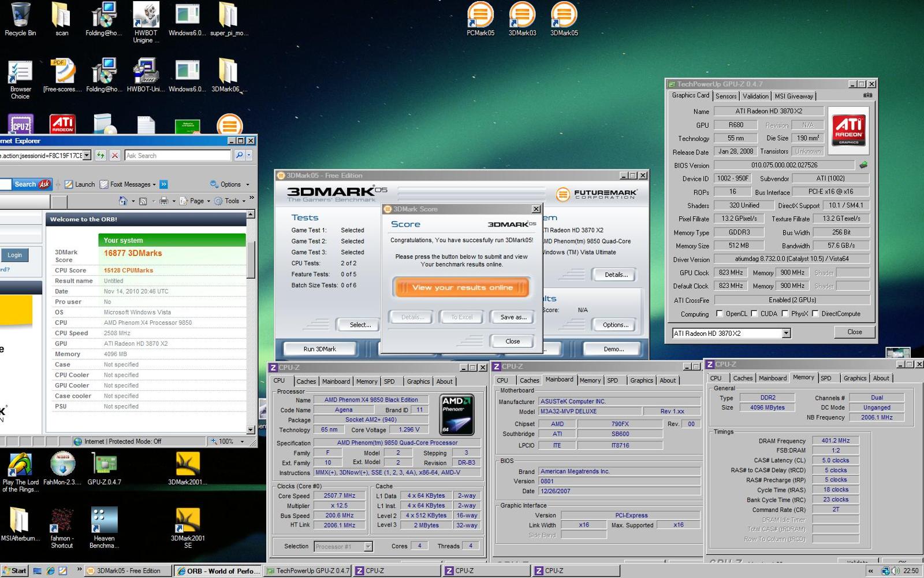Click the Start button on the taskbar
Viewport: 924px width, 578px height.
point(14,570)
